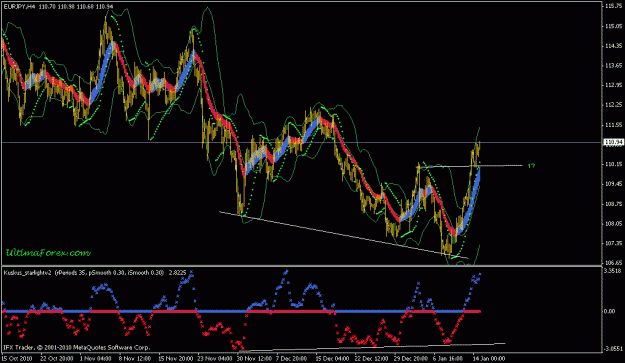This screenshot has height=363, width=625.
Task: Select the rising white trendline in indicator window
Action: click(373, 347)
